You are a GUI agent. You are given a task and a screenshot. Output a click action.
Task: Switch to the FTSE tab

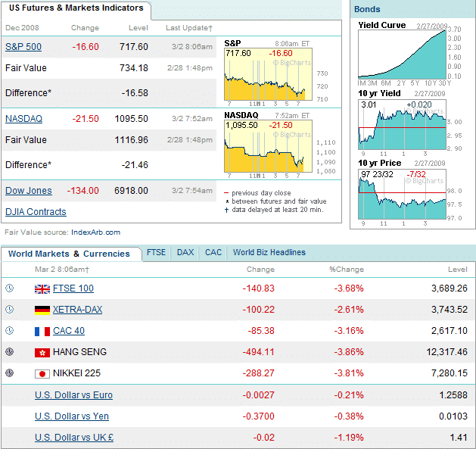click(156, 253)
